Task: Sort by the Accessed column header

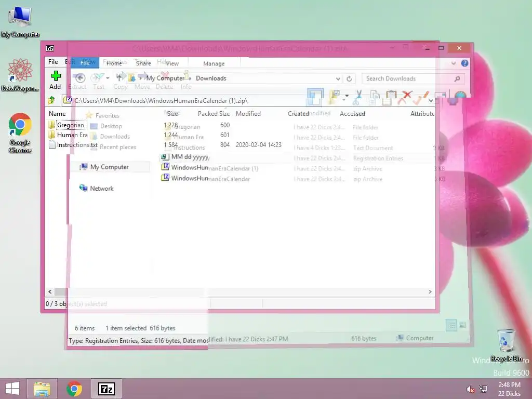Action: click(x=353, y=114)
